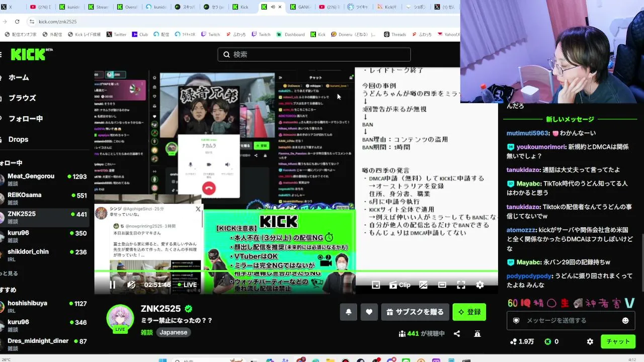The image size is (644, 362).
Task: Insert the 60 IQ chat emote
Action: coord(513,303)
